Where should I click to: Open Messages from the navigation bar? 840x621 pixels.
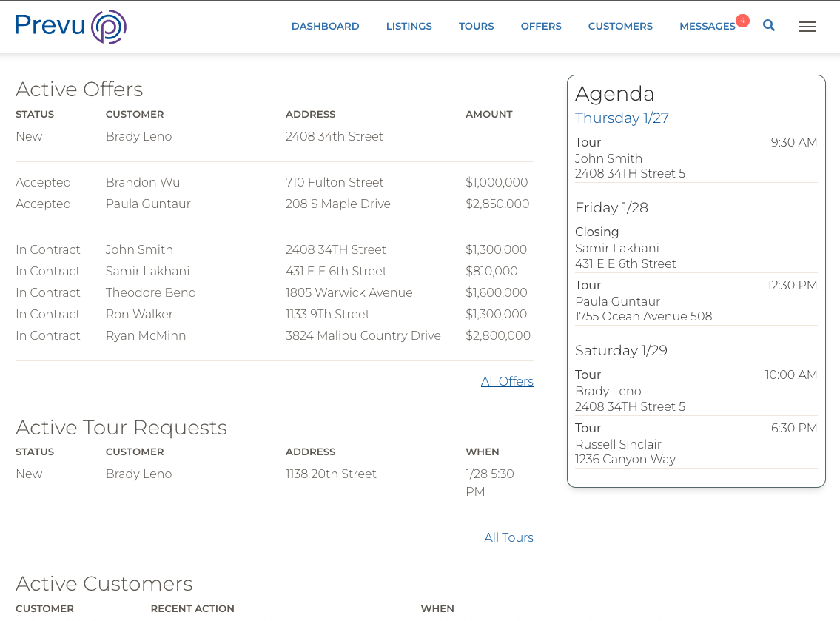[708, 26]
